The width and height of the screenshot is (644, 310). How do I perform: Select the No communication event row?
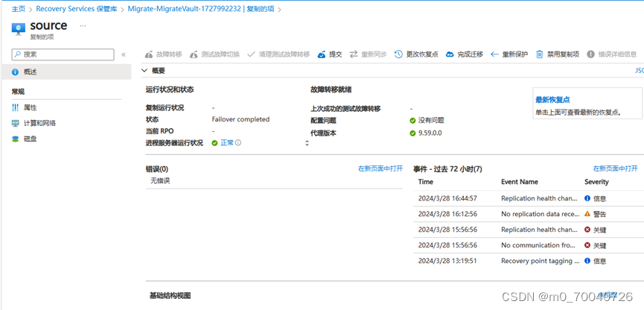(529, 245)
